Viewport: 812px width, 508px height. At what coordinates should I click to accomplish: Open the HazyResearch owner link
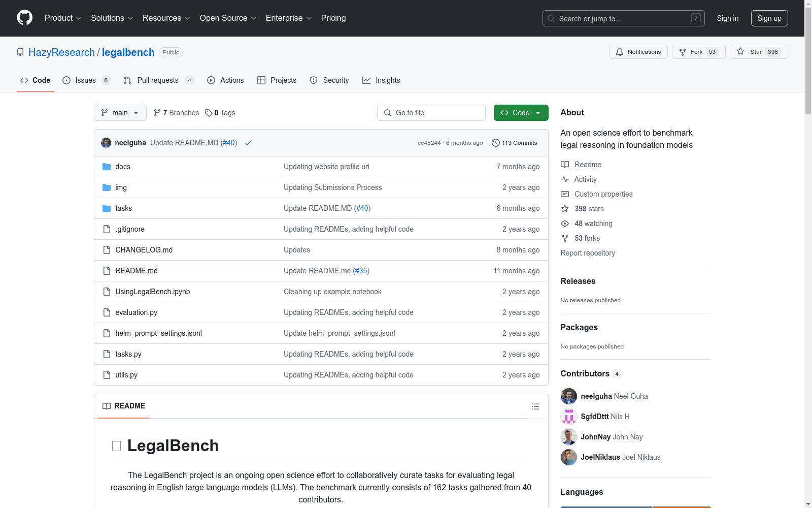click(61, 52)
